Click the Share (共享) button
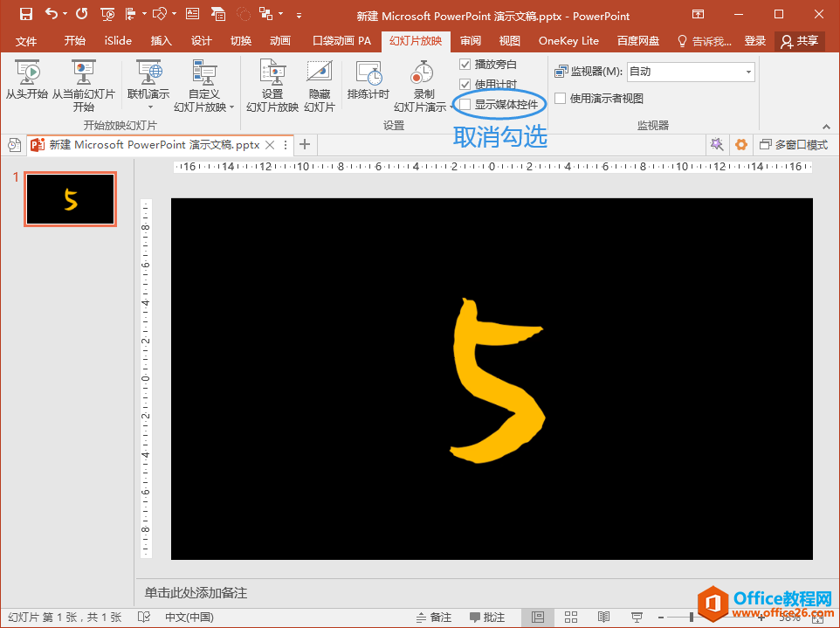840x628 pixels. pyautogui.click(x=800, y=41)
